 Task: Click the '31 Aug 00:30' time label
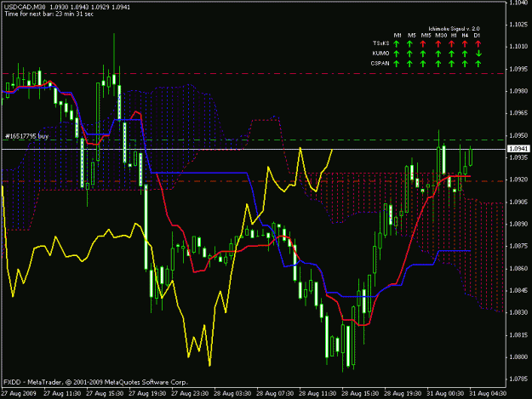click(445, 394)
